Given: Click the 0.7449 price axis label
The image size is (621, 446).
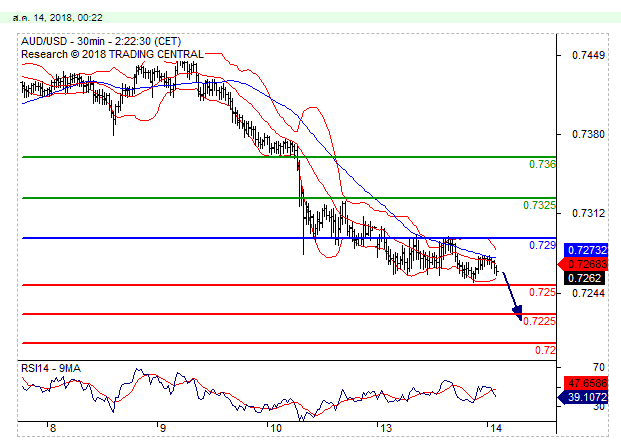Looking at the screenshot, I should coord(588,55).
